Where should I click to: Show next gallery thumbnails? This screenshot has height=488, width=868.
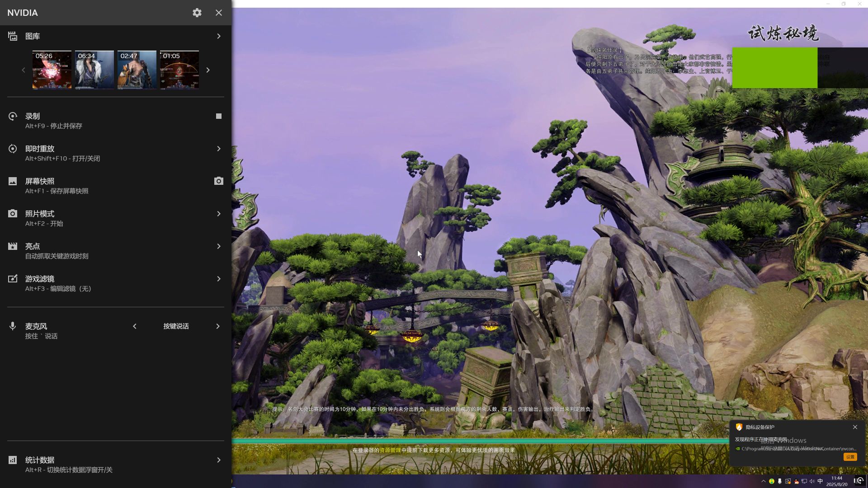tap(208, 70)
